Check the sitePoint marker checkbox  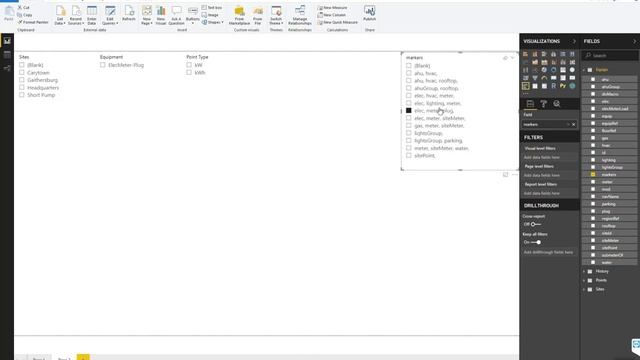coord(409,155)
